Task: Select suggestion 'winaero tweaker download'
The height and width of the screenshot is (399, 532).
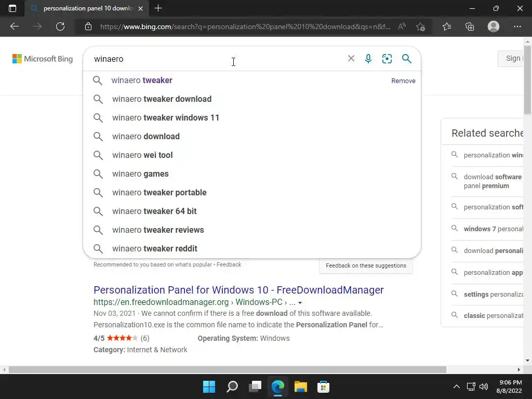Action: pos(252,99)
